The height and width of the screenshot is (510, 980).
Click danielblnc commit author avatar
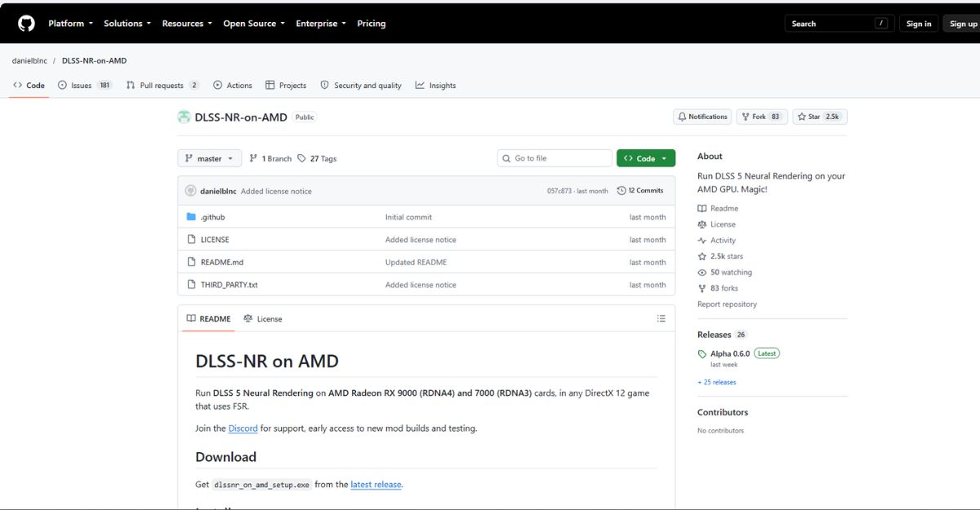tap(191, 191)
